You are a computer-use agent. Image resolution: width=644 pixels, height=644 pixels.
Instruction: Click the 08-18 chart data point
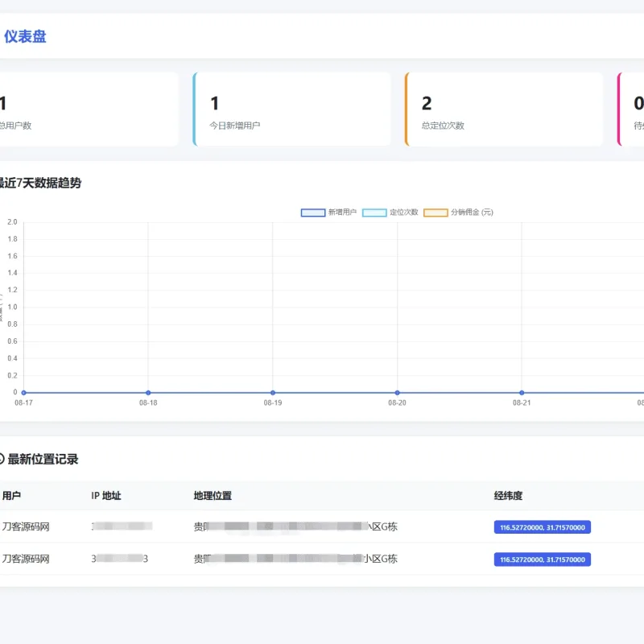click(x=148, y=393)
